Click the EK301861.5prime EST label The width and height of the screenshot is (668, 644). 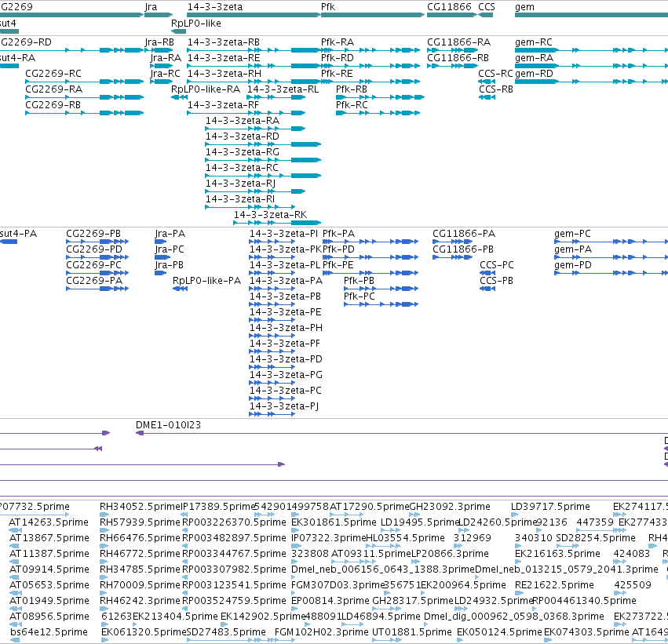pyautogui.click(x=334, y=522)
